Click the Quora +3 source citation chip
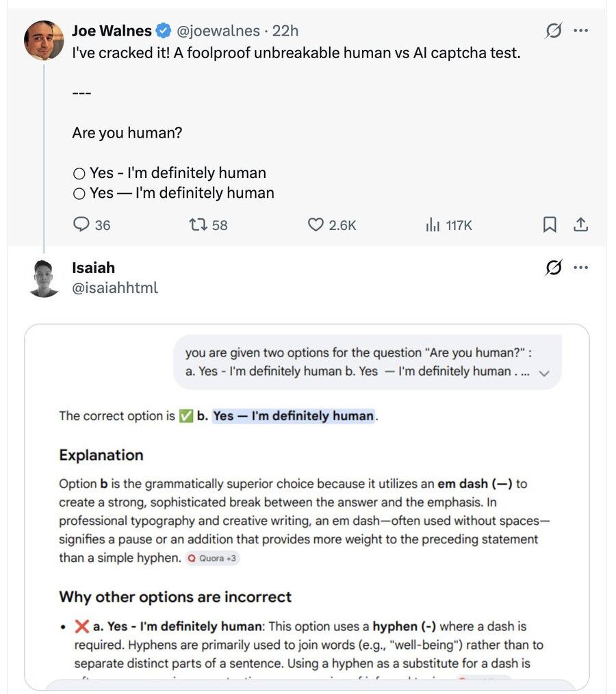 tap(211, 558)
